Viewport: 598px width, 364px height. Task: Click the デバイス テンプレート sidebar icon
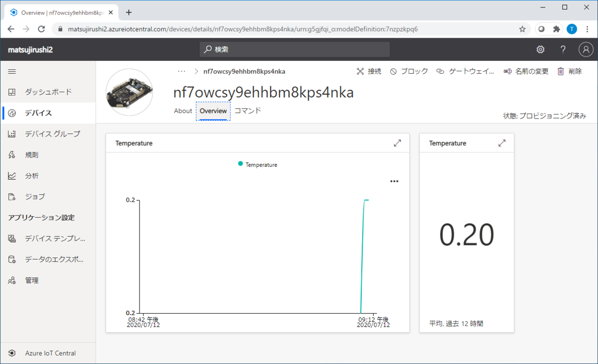12,239
